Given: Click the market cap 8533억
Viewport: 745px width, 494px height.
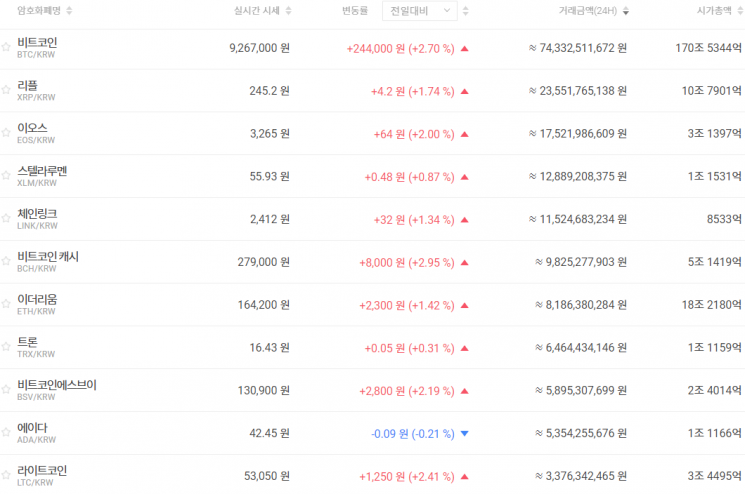Looking at the screenshot, I should click(724, 219).
